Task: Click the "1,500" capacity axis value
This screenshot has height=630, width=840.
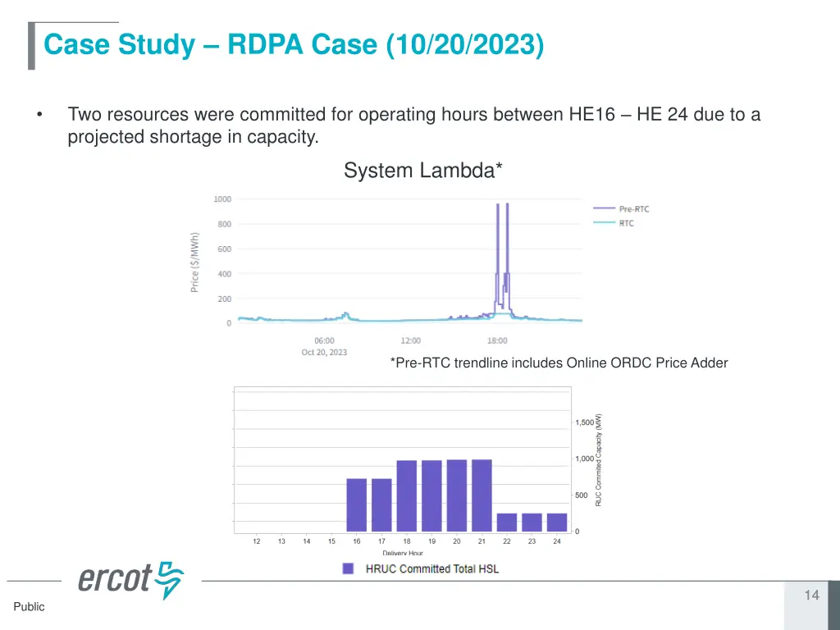Action: [584, 422]
